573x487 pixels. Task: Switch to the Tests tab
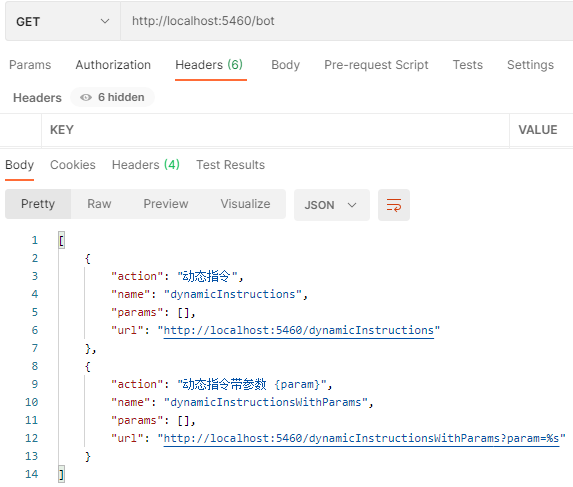(467, 65)
